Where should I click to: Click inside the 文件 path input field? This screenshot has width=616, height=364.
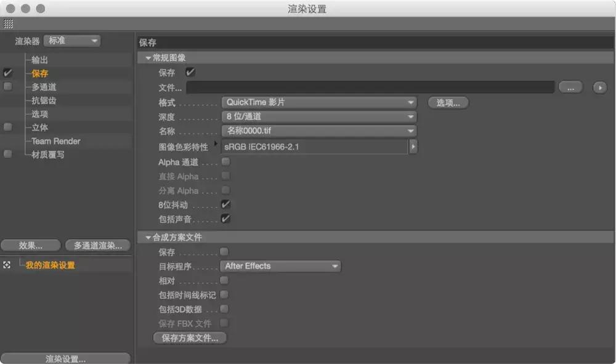(370, 87)
